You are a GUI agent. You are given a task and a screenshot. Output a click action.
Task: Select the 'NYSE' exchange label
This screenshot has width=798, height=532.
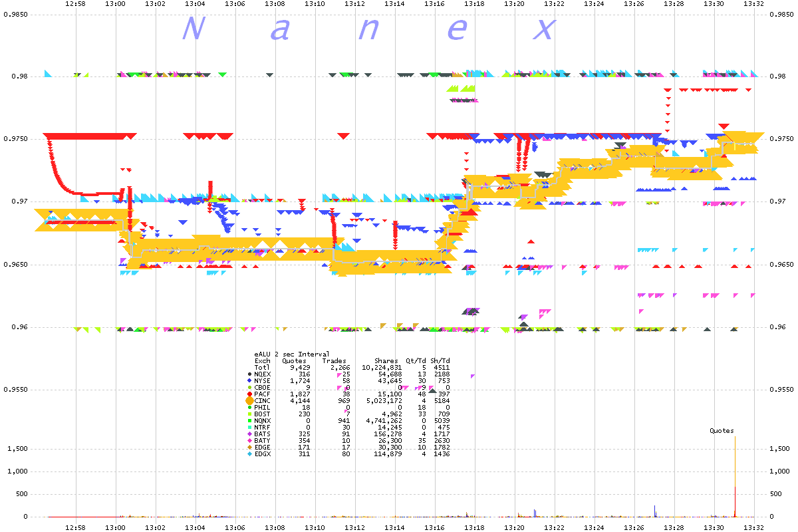pos(263,381)
